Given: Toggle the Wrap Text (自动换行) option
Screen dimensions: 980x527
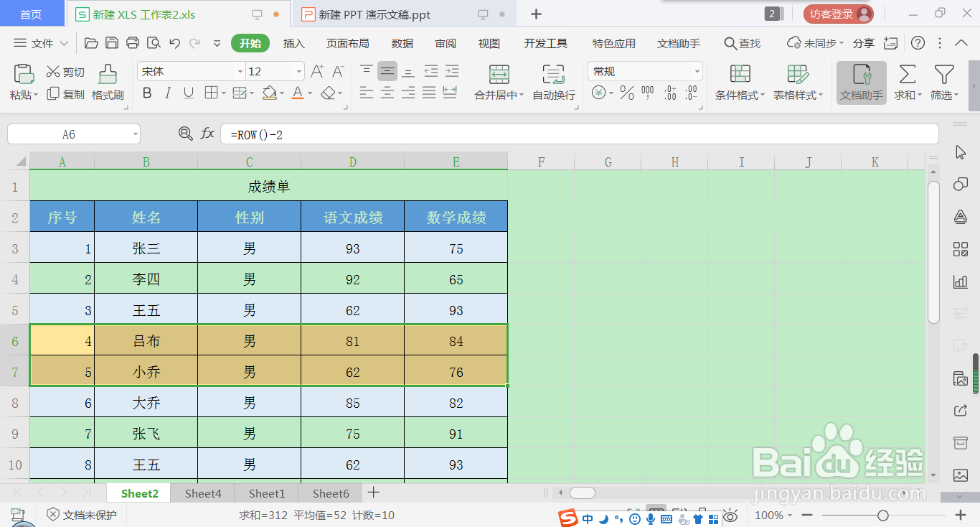Looking at the screenshot, I should click(552, 81).
